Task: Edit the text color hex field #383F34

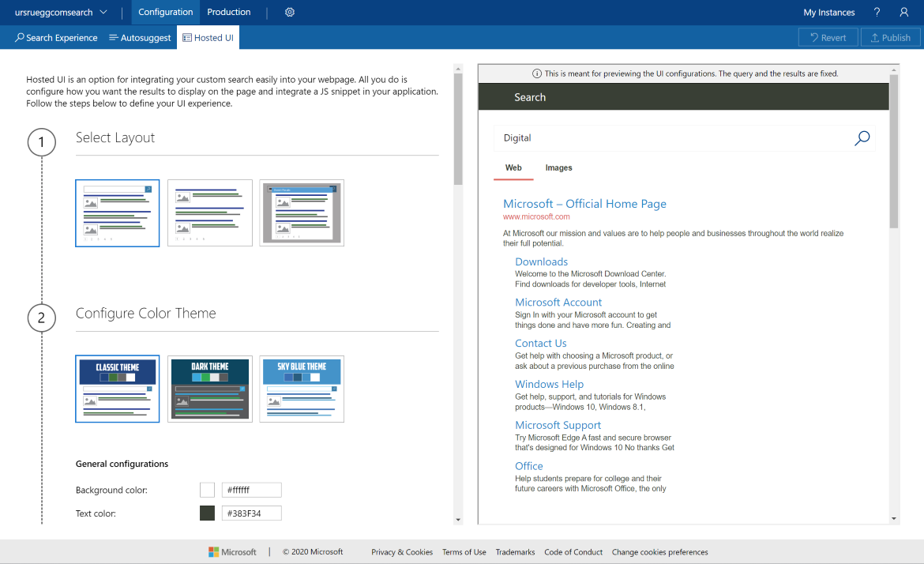Action: click(x=252, y=513)
